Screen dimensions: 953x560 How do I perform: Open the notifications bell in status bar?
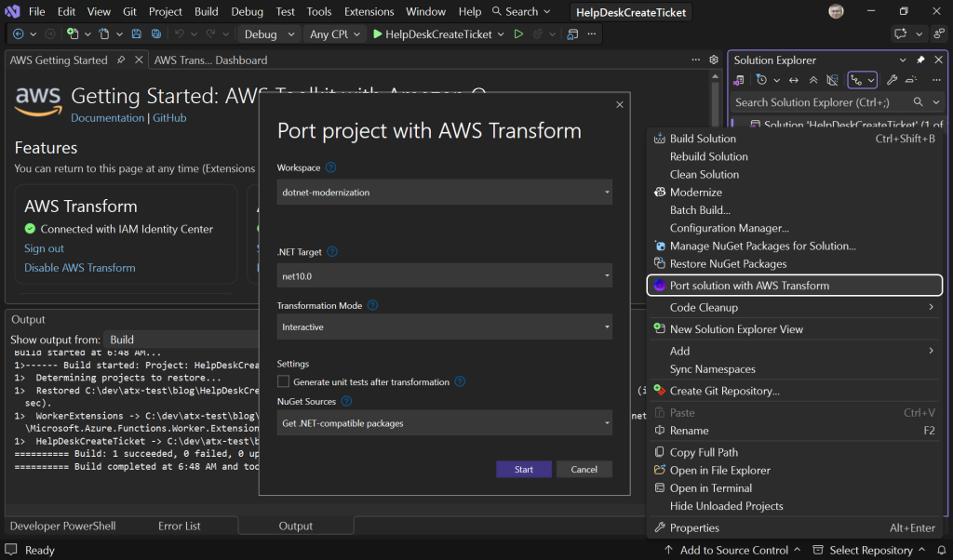942,550
